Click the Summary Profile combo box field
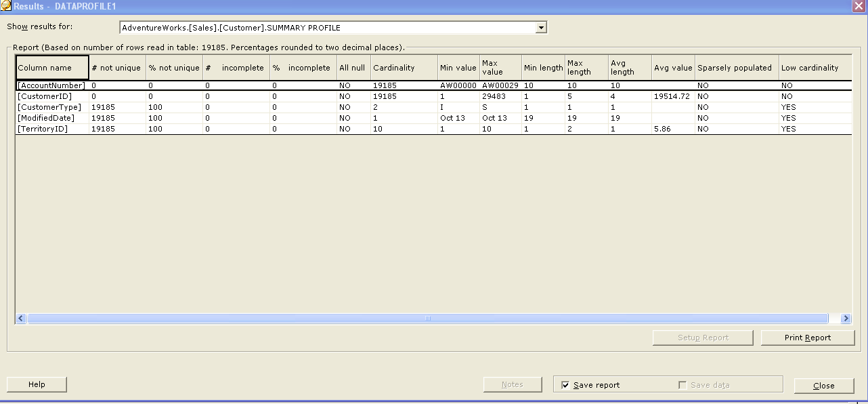The width and height of the screenshot is (868, 404). (332, 28)
